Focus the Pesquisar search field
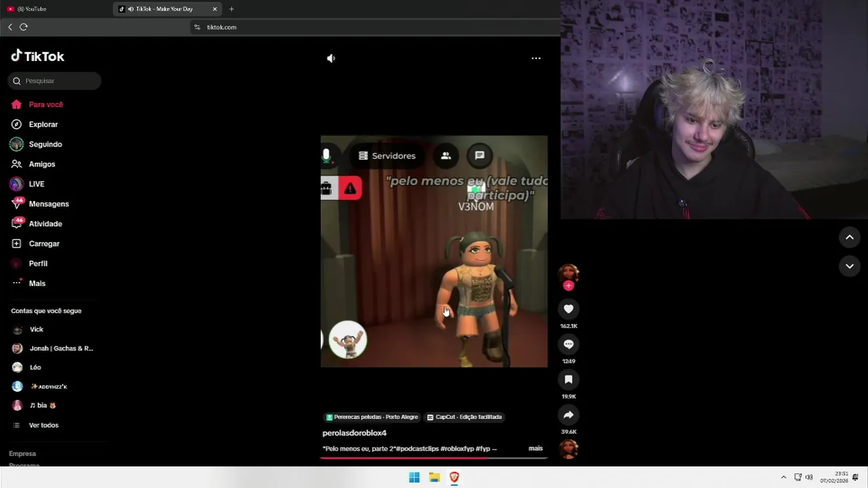Viewport: 868px width, 488px height. click(54, 81)
